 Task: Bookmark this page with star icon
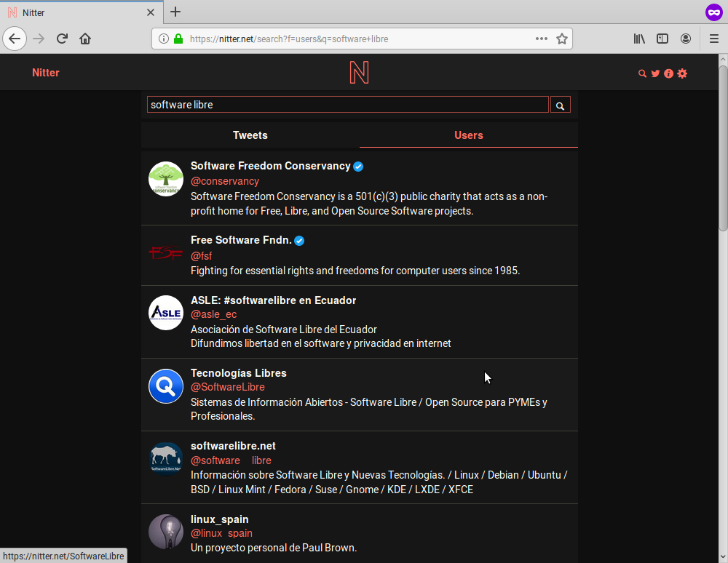coord(562,39)
